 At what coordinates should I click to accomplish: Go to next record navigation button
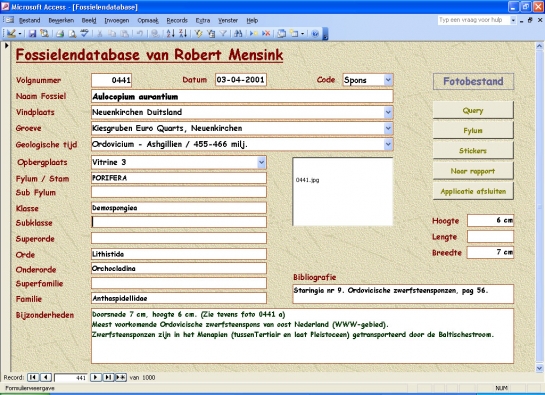(x=95, y=377)
